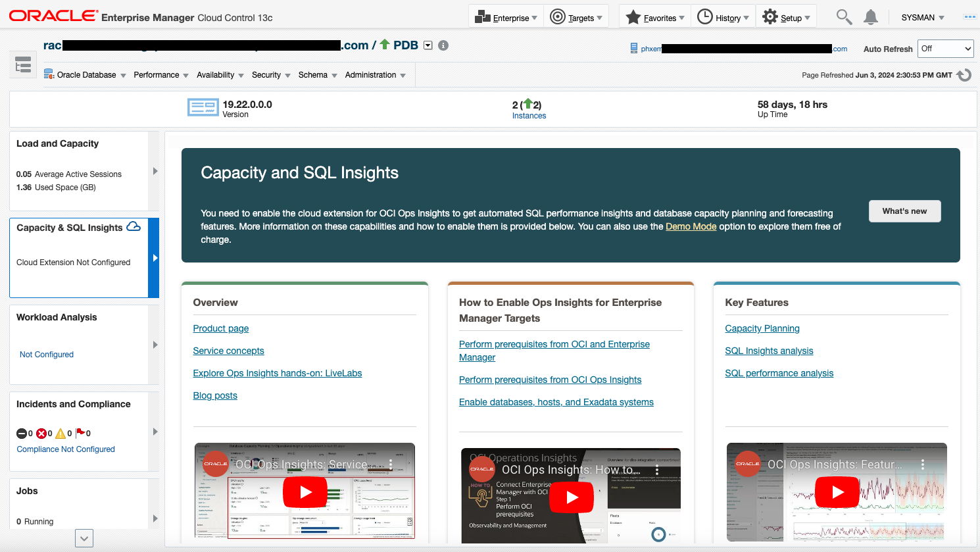Screen dimensions: 980x552
Task: Play the OCI Ops Insights: Features video
Action: [837, 492]
